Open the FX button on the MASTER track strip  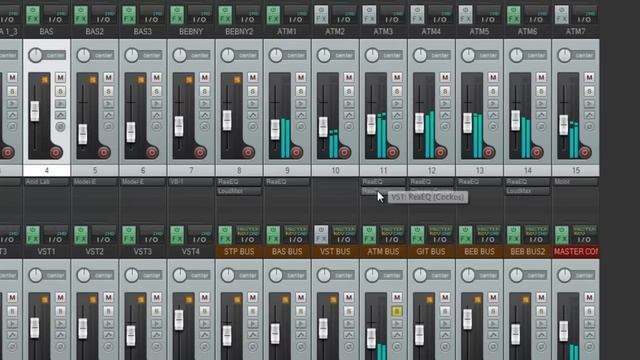(x=562, y=235)
